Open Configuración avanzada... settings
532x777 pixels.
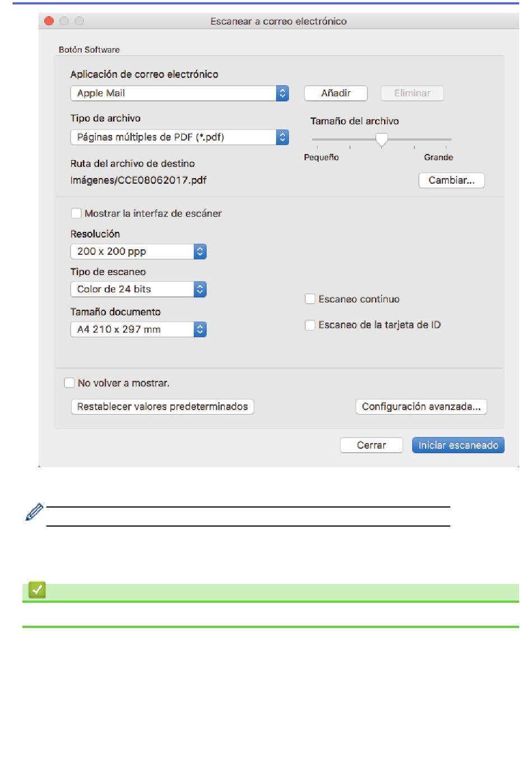coord(421,407)
